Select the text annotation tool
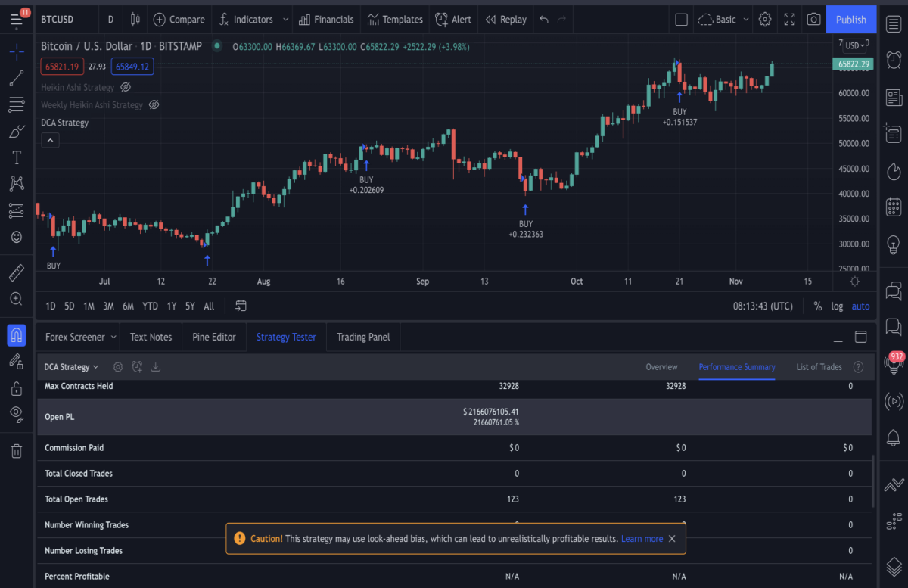The image size is (908, 588). click(x=16, y=157)
